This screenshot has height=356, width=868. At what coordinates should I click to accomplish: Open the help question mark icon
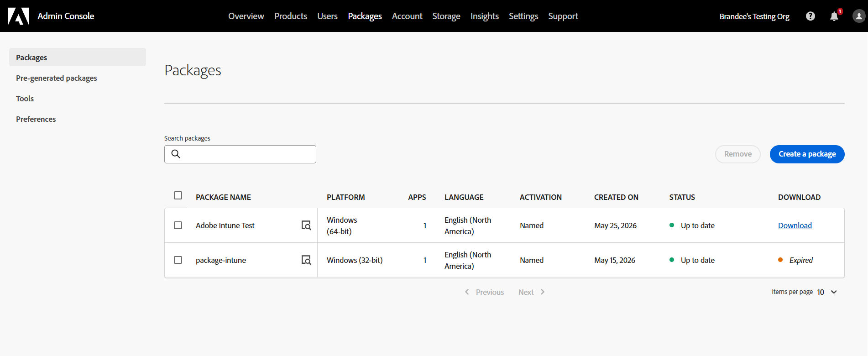[x=810, y=16]
